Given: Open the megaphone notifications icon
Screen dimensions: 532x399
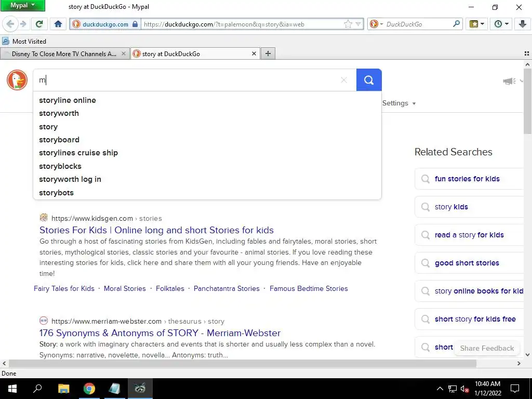Looking at the screenshot, I should point(509,81).
